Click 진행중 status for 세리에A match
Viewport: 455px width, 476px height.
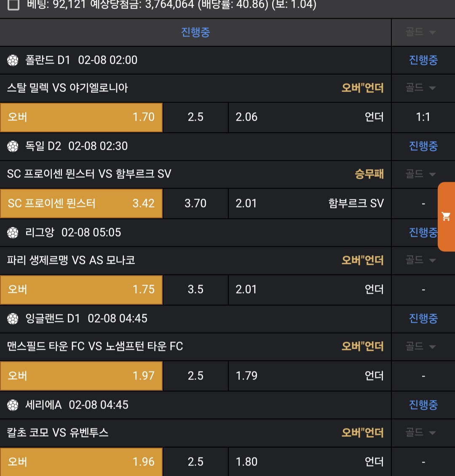pyautogui.click(x=423, y=405)
